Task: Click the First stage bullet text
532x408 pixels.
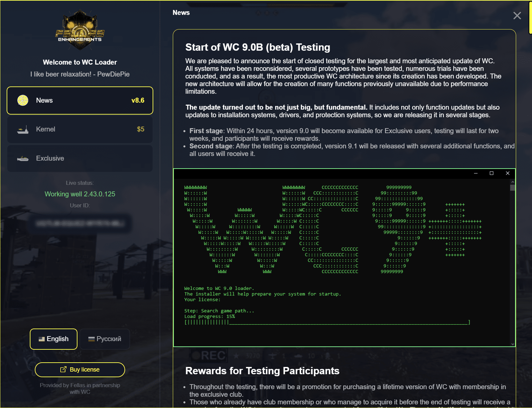Action: pos(344,135)
